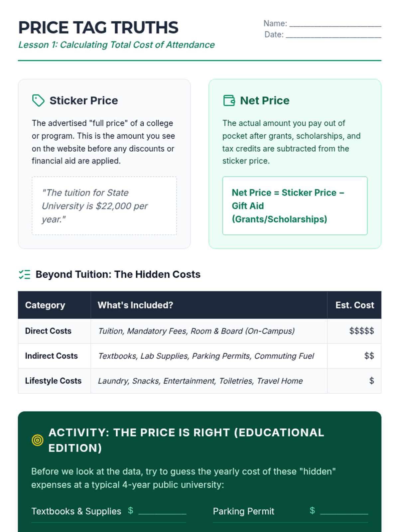Screen dimensions: 399x532
Task: Select the Lifestyle Costs row label
Action: click(x=53, y=381)
